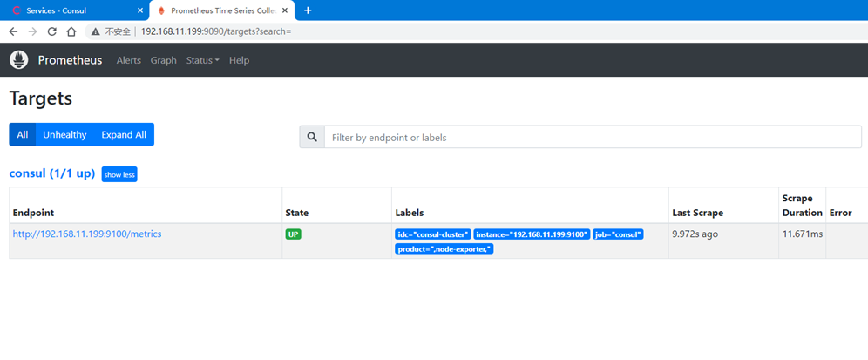Click the 11.671ms scrape duration value
The image size is (868, 360).
[802, 234]
